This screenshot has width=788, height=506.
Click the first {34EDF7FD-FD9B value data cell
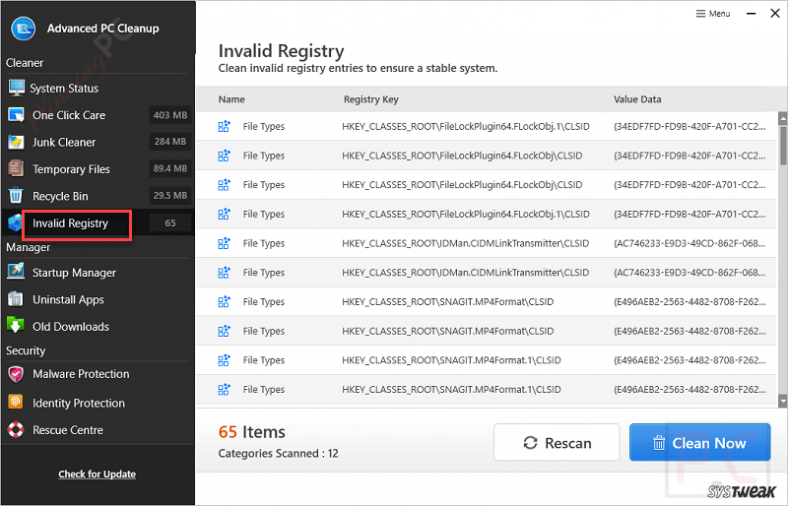pyautogui.click(x=689, y=127)
